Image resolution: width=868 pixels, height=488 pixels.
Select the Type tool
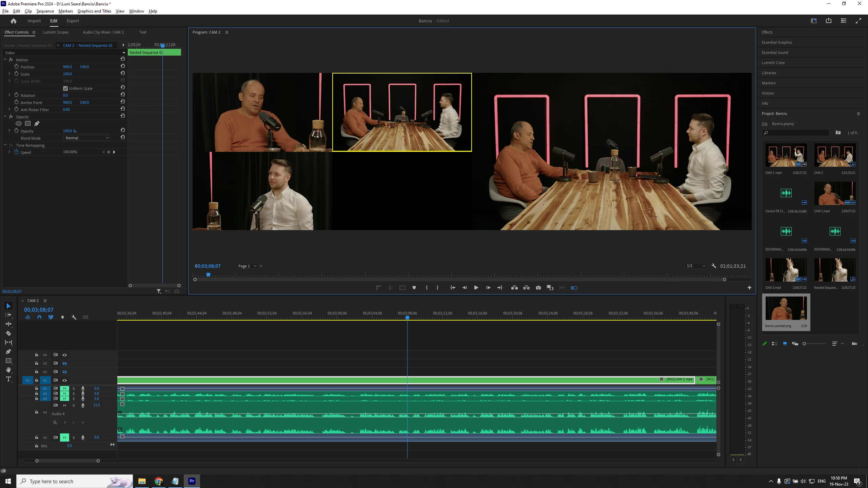8,379
